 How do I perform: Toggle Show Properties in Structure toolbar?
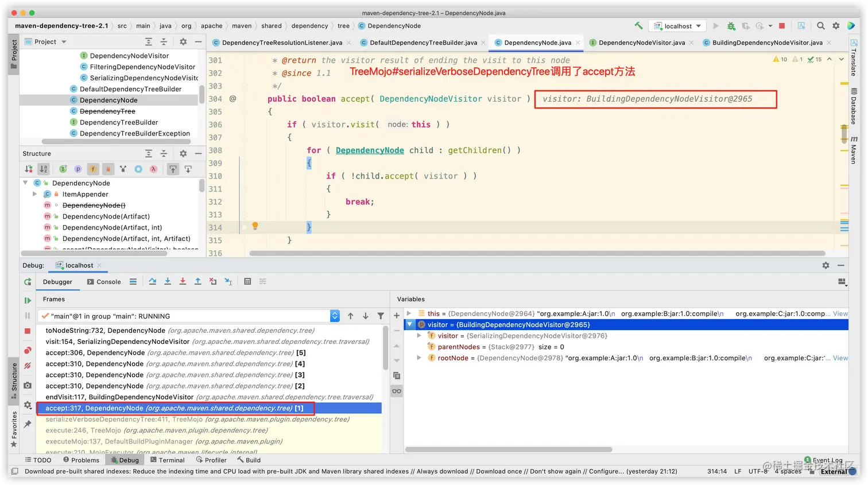click(78, 169)
